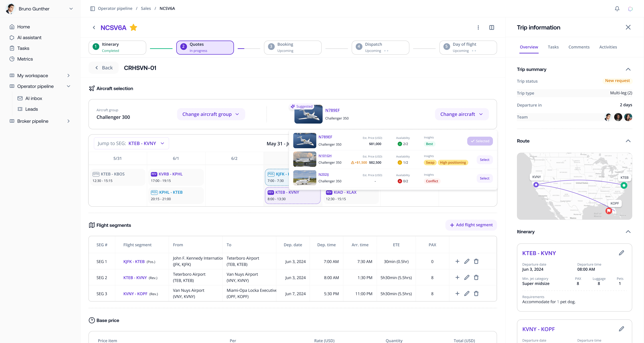The width and height of the screenshot is (644, 343).
Task: Click the N101GH aircraft thumbnail
Action: [304, 159]
